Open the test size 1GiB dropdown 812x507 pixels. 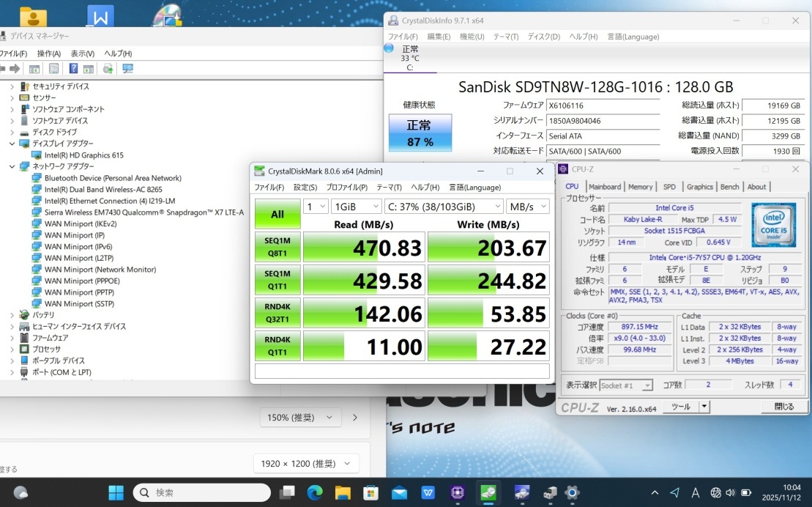(x=354, y=207)
